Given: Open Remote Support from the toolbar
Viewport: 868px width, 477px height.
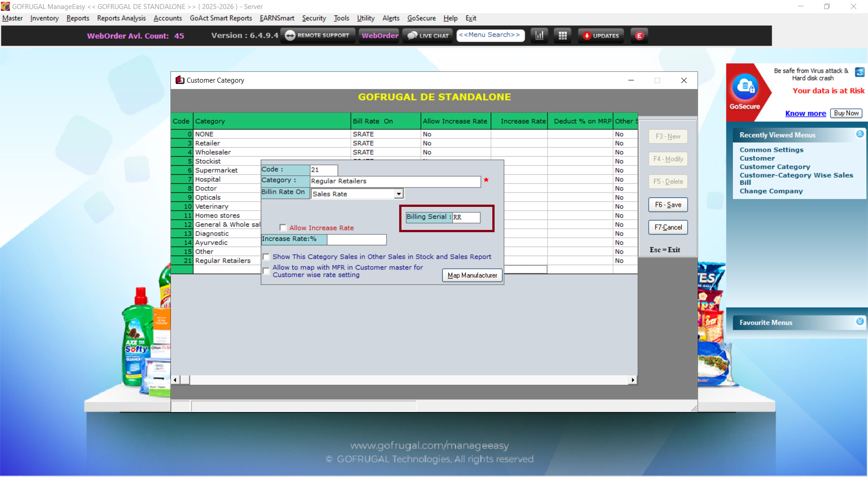Looking at the screenshot, I should [318, 36].
